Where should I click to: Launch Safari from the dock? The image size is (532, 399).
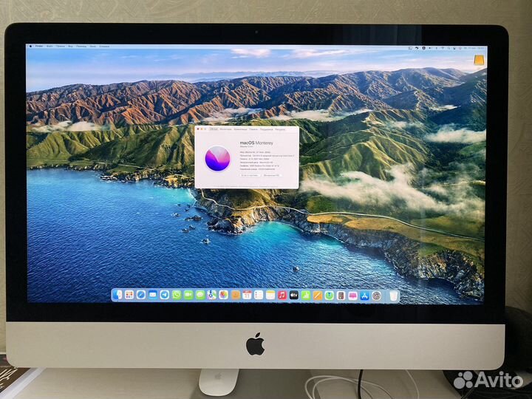[x=141, y=295]
